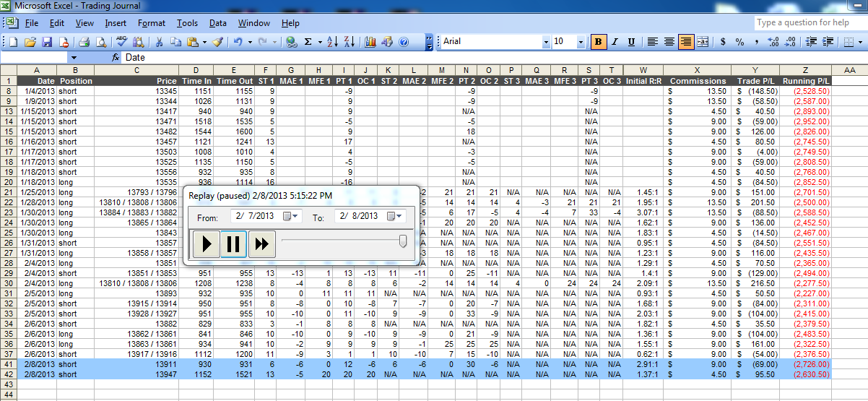868x401 pixels.
Task: Open the AutoSum functions dropdown arrow
Action: click(x=319, y=42)
